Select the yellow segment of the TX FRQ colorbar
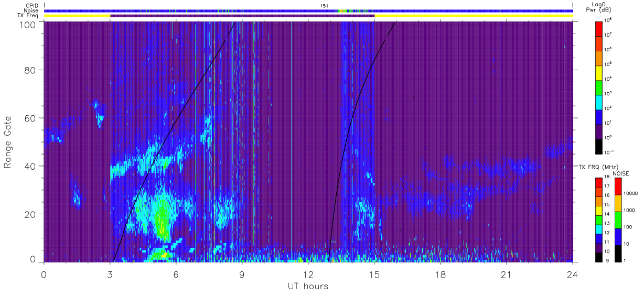 (599, 211)
